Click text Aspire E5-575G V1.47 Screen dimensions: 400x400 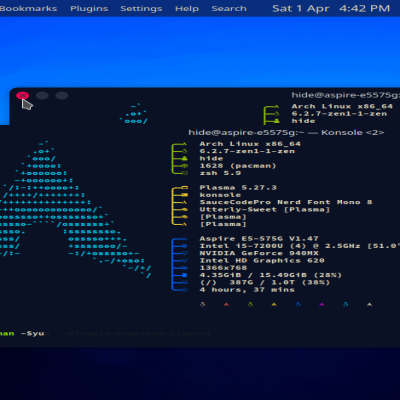point(259,239)
